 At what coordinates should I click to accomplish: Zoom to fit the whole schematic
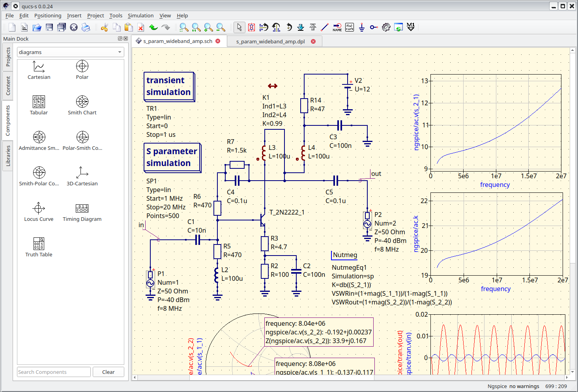pos(184,27)
